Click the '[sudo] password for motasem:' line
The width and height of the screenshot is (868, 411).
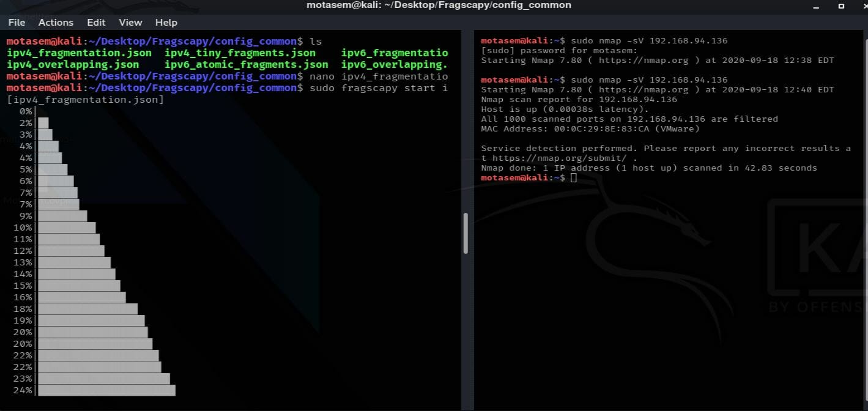point(559,50)
